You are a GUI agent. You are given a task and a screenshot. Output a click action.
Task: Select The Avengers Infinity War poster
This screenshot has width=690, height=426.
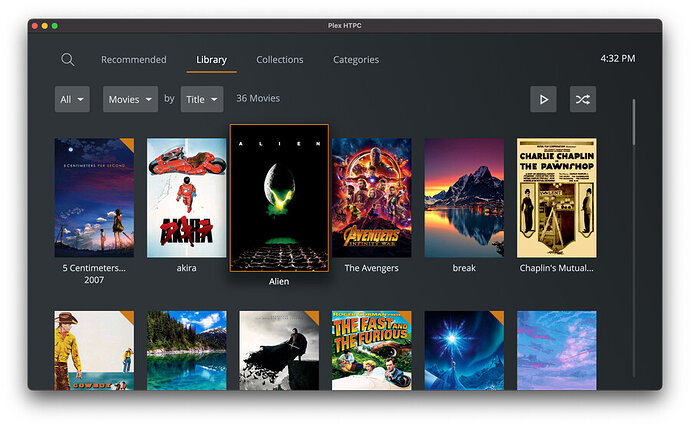(372, 198)
